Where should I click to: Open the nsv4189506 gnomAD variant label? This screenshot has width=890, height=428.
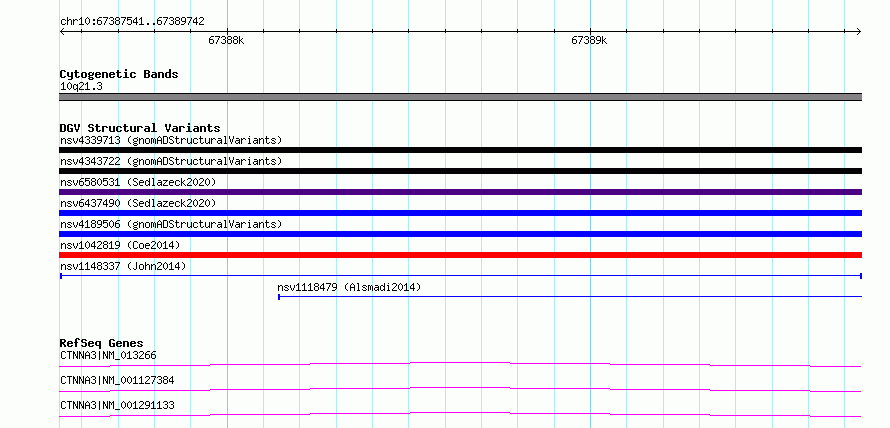click(171, 224)
